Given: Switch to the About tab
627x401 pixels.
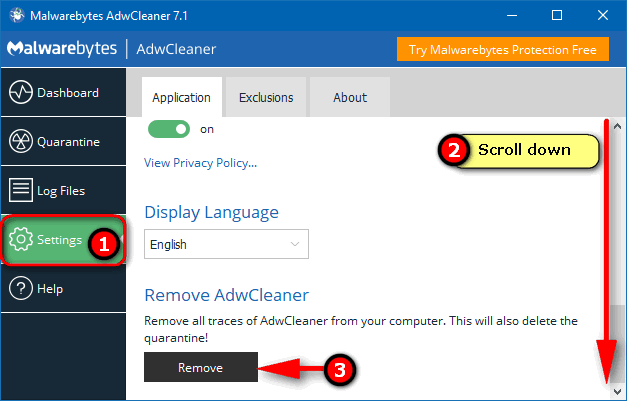Looking at the screenshot, I should click(350, 97).
